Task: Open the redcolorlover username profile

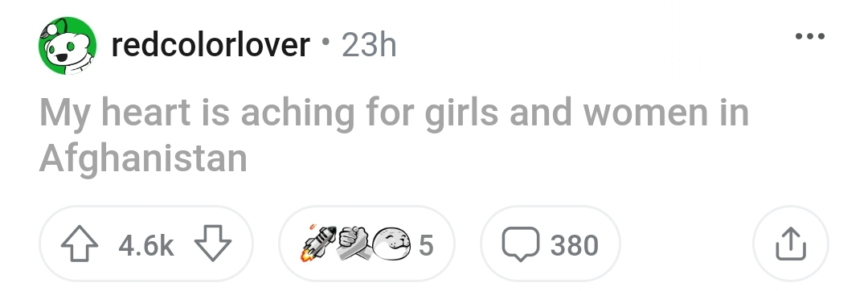Action: (211, 45)
